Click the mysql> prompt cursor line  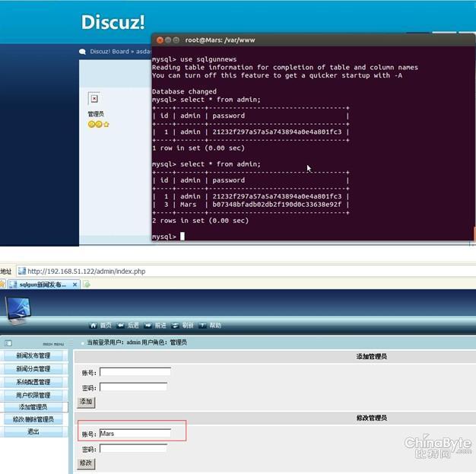pos(168,237)
